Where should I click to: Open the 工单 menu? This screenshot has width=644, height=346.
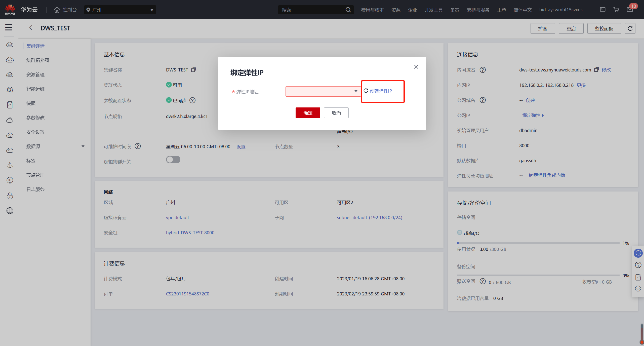[502, 10]
